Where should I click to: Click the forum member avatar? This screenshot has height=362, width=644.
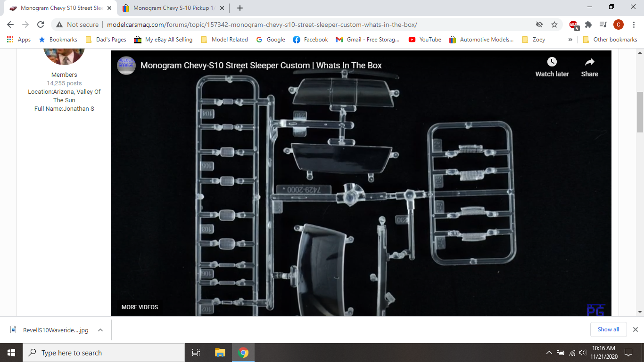click(x=64, y=56)
